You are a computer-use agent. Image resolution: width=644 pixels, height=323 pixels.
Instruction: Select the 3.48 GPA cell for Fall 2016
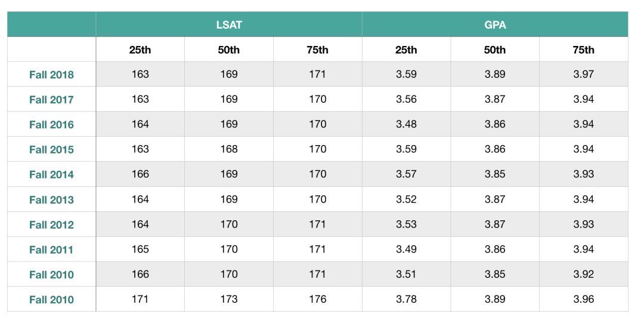(406, 124)
